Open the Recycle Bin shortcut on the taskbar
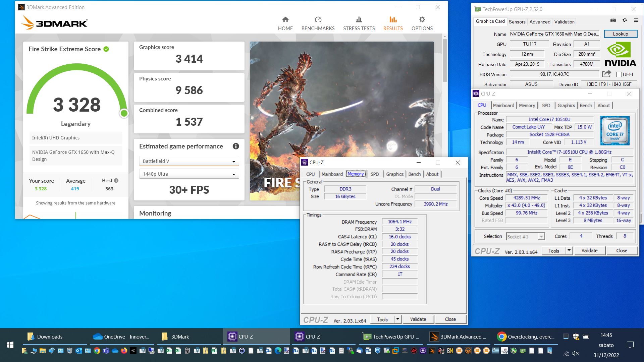The width and height of the screenshot is (644, 362). pos(70,351)
